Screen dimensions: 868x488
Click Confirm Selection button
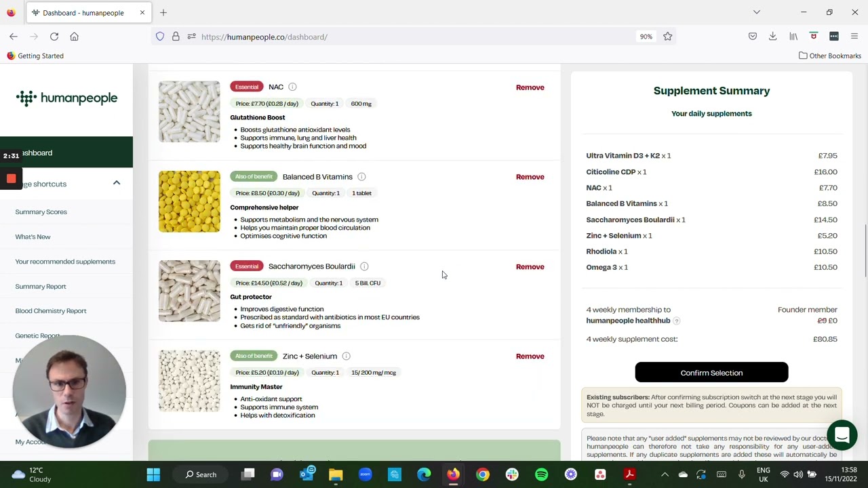tap(711, 373)
